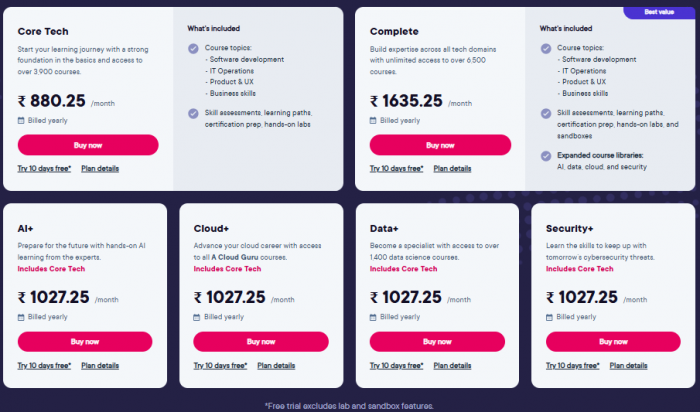The width and height of the screenshot is (700, 412).
Task: Buy the Security+ plan
Action: (x=613, y=341)
